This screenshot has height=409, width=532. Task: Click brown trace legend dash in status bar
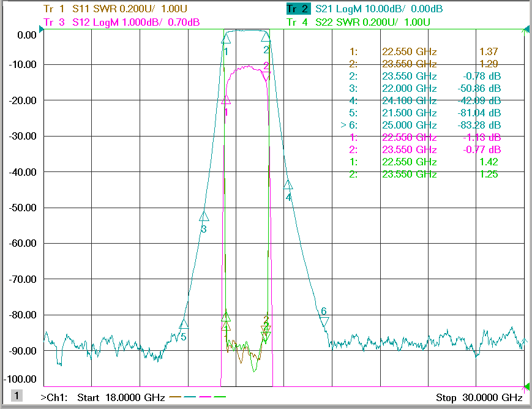point(175,396)
